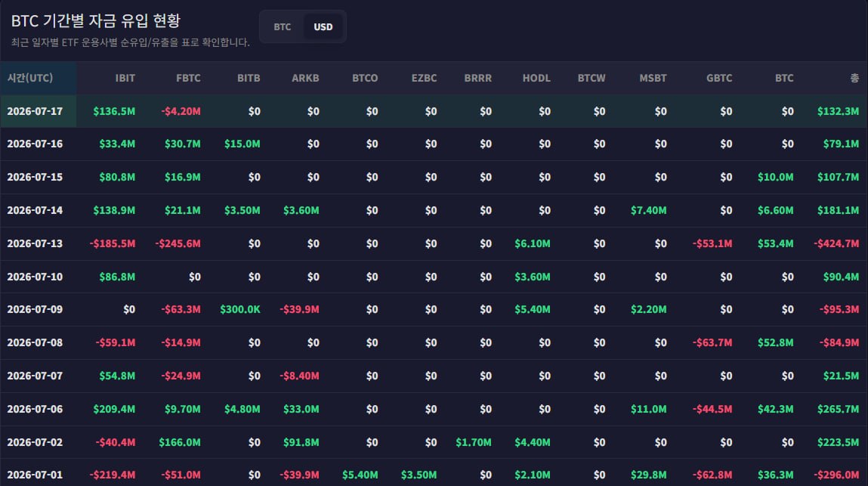Switch the unit toggle to BTC
Screen dimensions: 868x486
[283, 26]
